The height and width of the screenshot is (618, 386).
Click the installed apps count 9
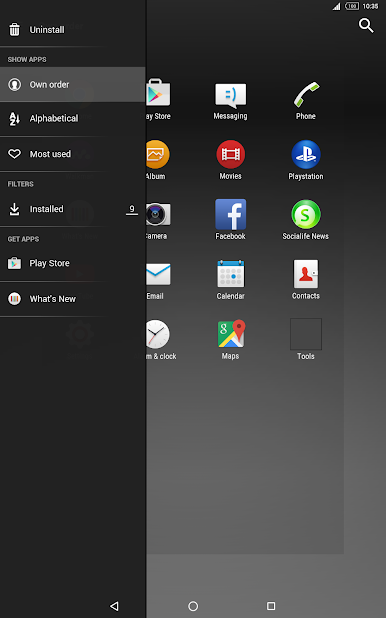[132, 209]
